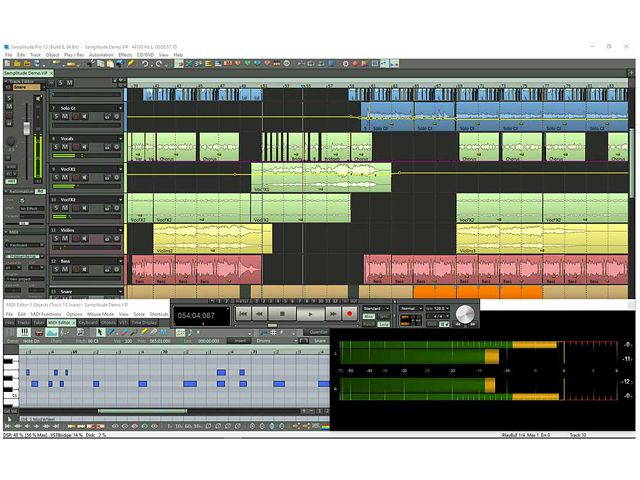Click the Undo arrow in toolbar
Viewport: 640px width, 480px height.
(x=145, y=64)
